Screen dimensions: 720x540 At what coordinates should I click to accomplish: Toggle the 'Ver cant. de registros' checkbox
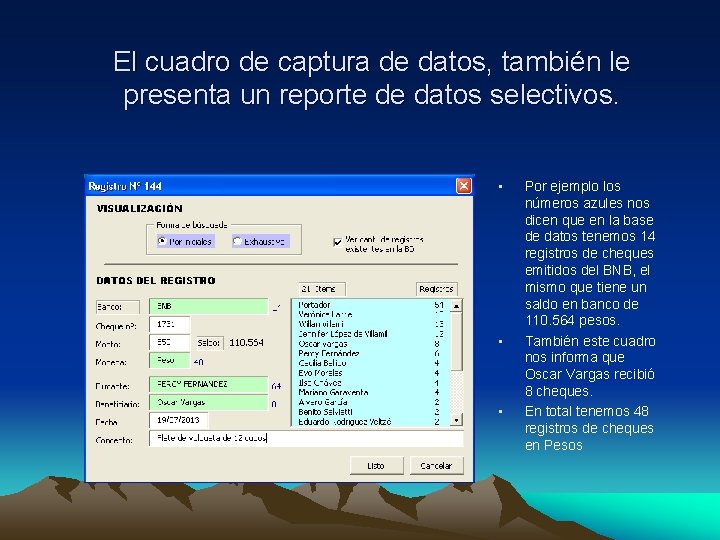pyautogui.click(x=338, y=242)
